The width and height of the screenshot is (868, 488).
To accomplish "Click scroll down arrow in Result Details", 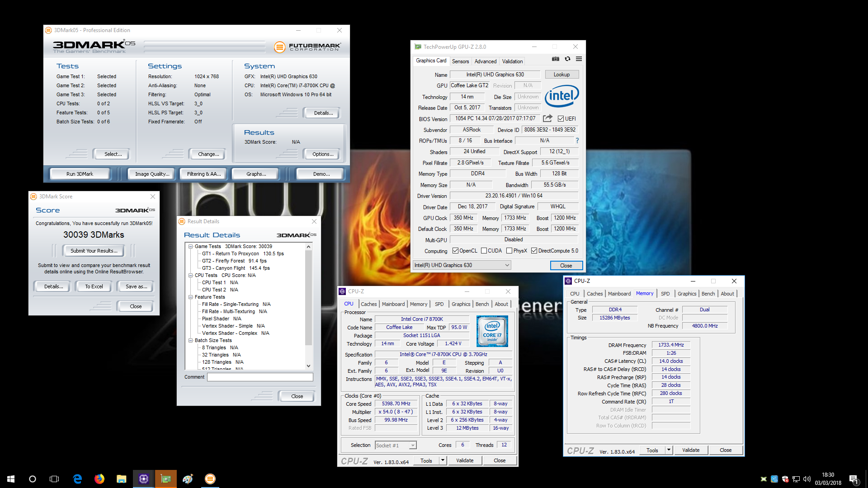I will tap(308, 366).
